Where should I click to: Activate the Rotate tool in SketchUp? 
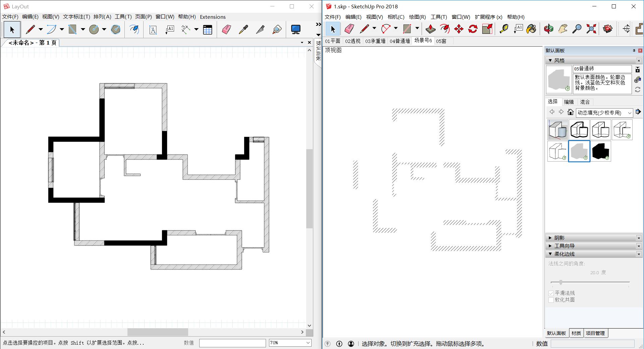point(473,29)
